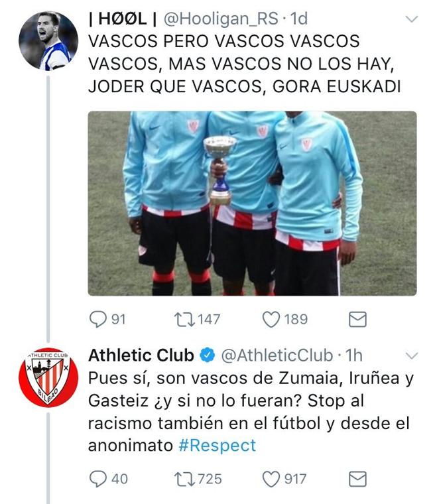Share Athletic Club tweet via message envelope

point(357,479)
